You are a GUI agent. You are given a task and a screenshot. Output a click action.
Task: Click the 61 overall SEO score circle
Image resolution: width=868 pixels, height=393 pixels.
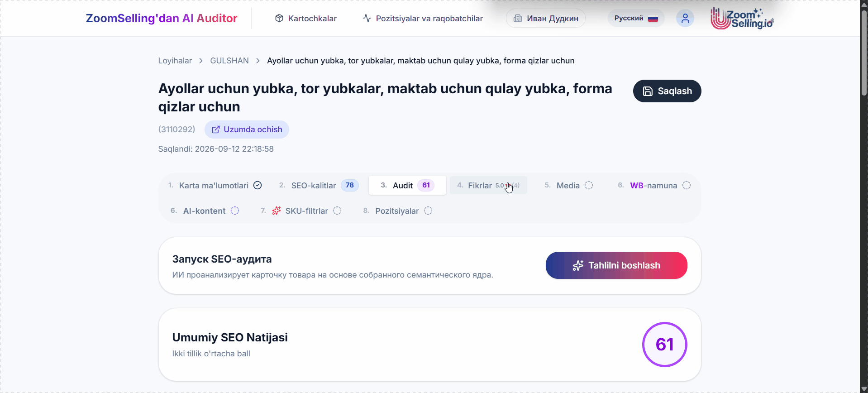tap(664, 345)
